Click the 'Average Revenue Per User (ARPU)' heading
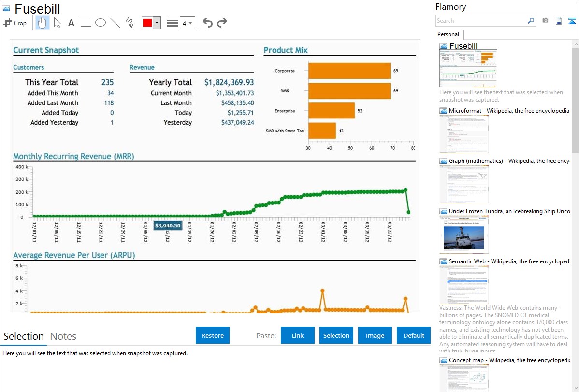 tap(74, 255)
